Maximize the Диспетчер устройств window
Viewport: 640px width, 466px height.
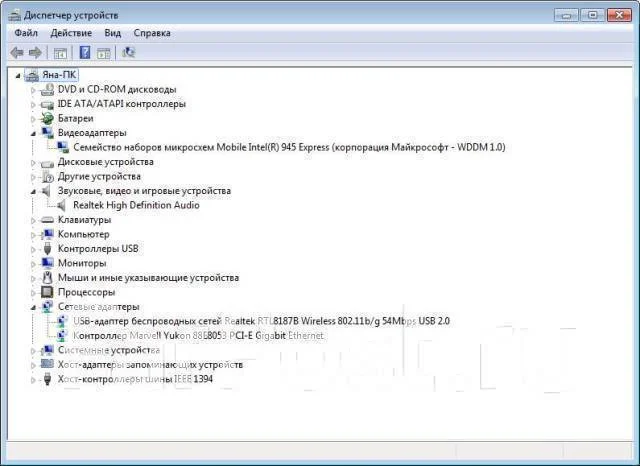point(593,16)
